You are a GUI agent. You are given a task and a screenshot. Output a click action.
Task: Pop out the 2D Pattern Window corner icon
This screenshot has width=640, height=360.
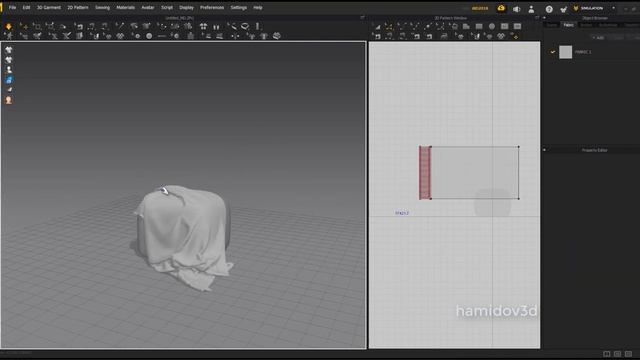tap(537, 18)
